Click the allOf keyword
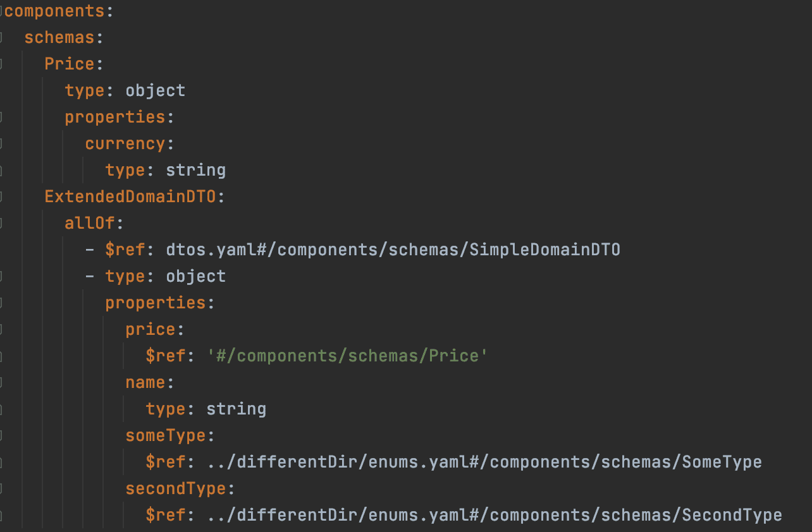The width and height of the screenshot is (812, 532). [x=89, y=223]
